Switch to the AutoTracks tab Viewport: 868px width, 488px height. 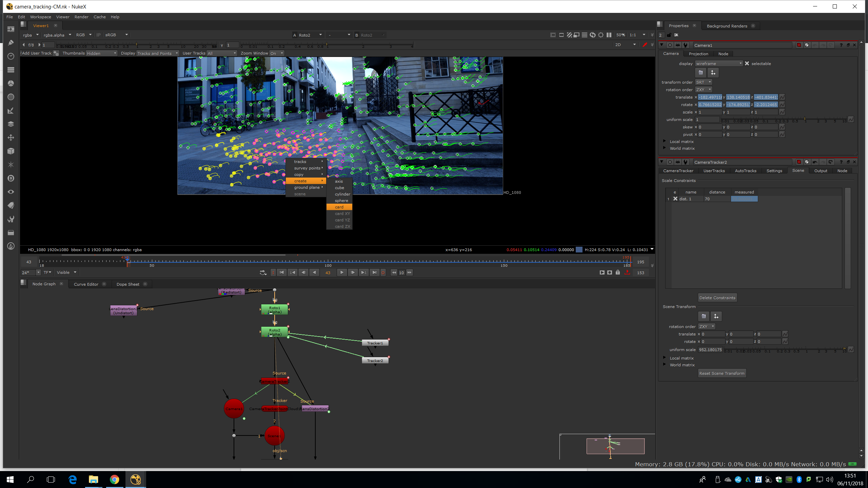[745, 171]
